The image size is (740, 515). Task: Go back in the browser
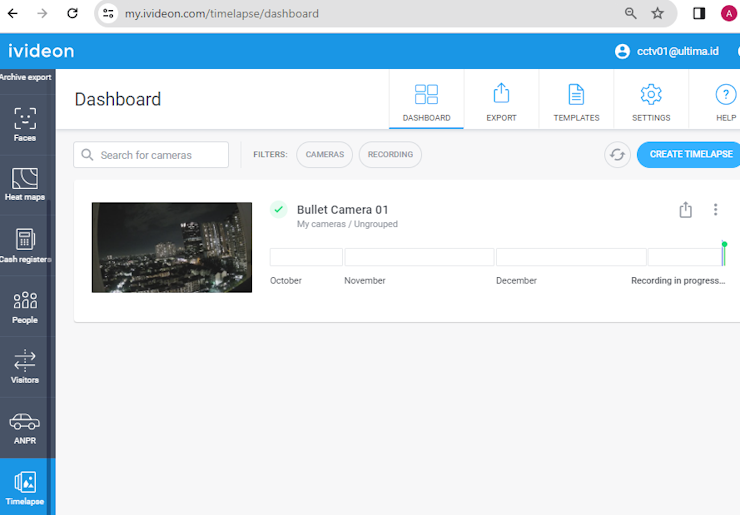pyautogui.click(x=13, y=13)
